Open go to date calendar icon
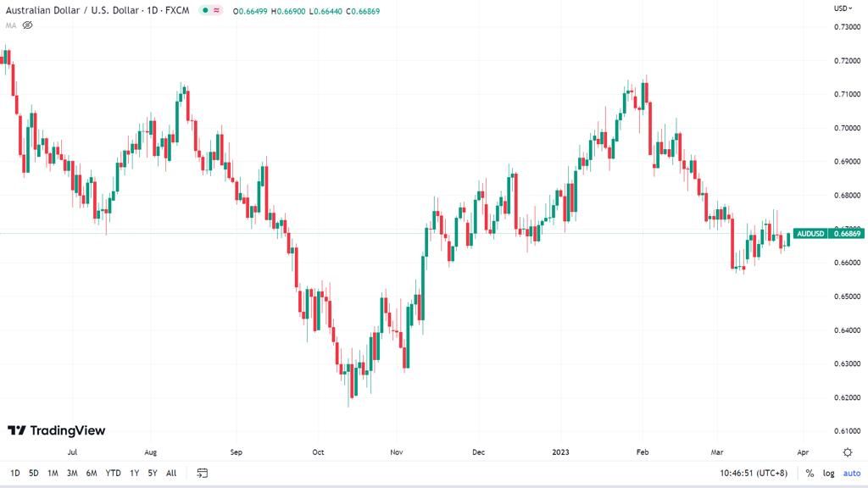868x488 pixels. [x=202, y=473]
